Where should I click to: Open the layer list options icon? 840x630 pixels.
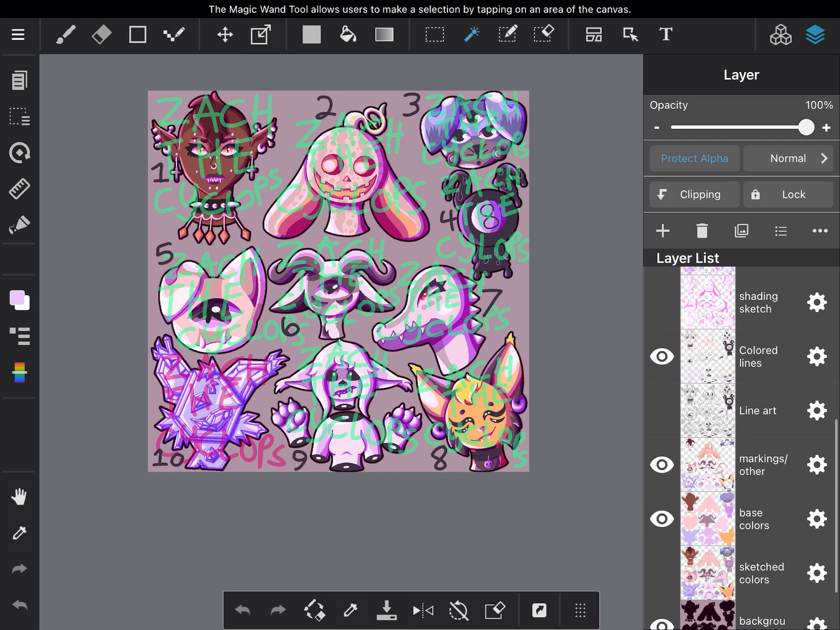coord(780,231)
